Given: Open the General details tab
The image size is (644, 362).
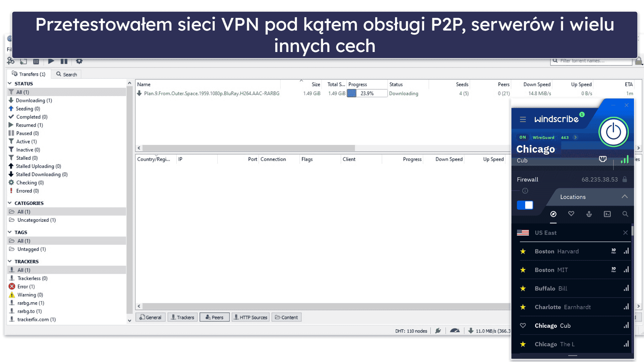Looking at the screenshot, I should 150,317.
